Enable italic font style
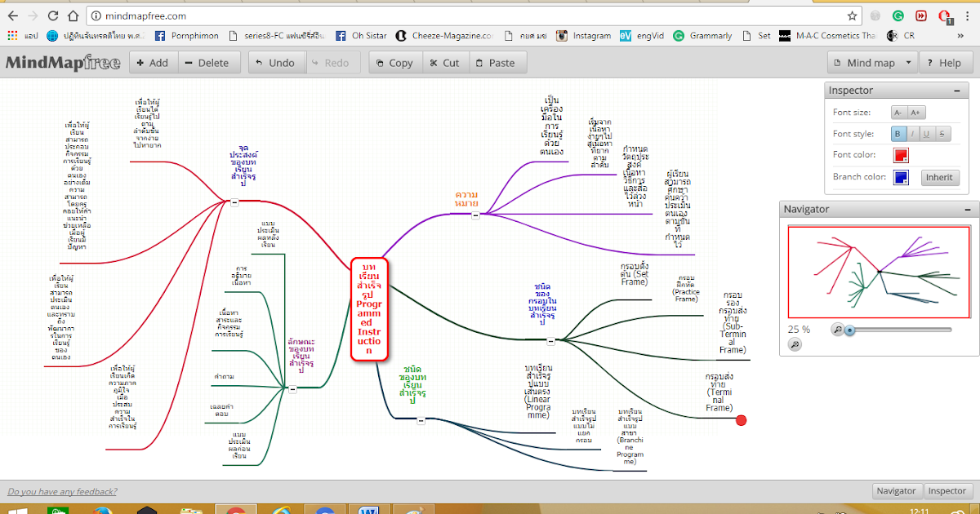This screenshot has width=980, height=514. [x=913, y=133]
